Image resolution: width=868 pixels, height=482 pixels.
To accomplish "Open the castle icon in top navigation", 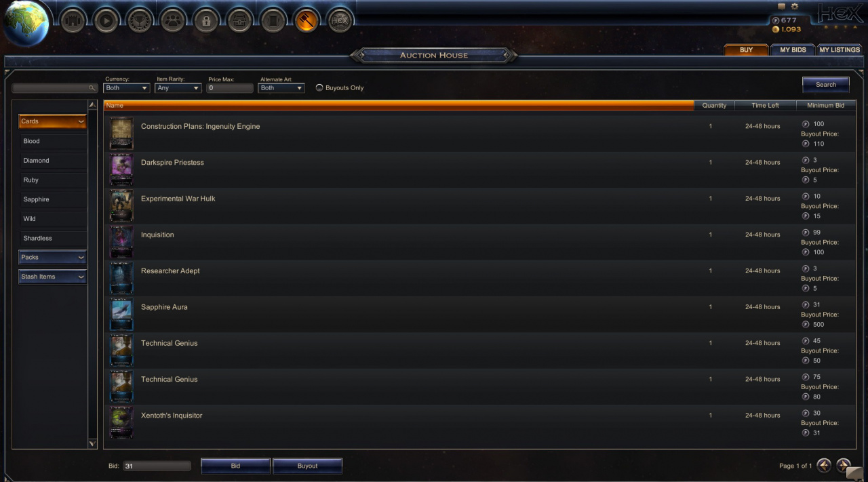I will point(73,20).
